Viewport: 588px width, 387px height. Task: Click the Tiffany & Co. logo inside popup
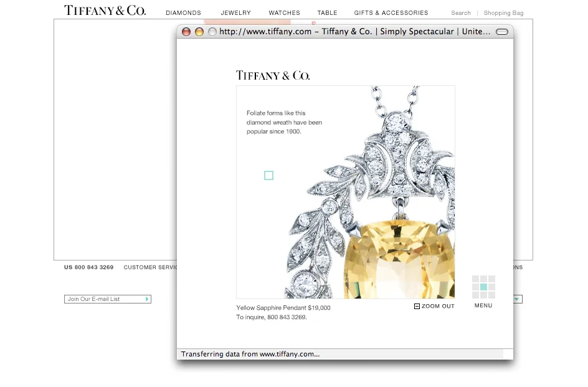coord(273,75)
